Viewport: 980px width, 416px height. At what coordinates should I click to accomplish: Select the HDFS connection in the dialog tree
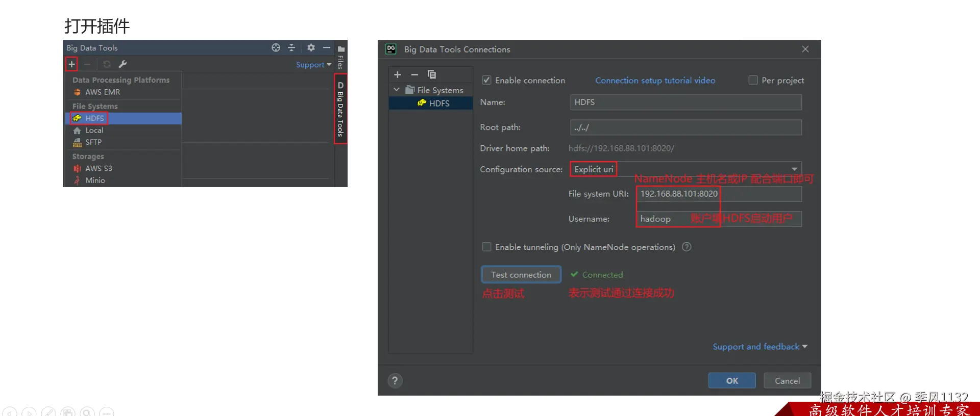pos(431,103)
